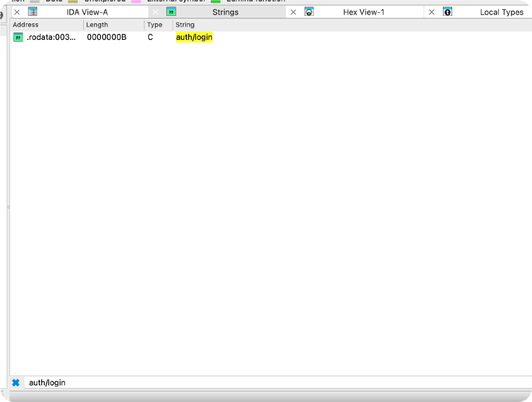
Task: Click the string icon in the .rodata row
Action: 18,37
